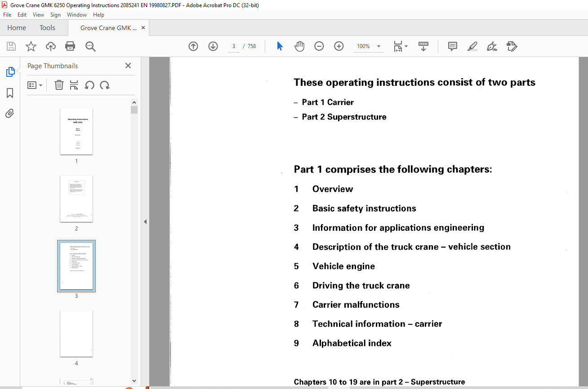Open the View menu
Screen dimensions: 588x389
[38, 15]
